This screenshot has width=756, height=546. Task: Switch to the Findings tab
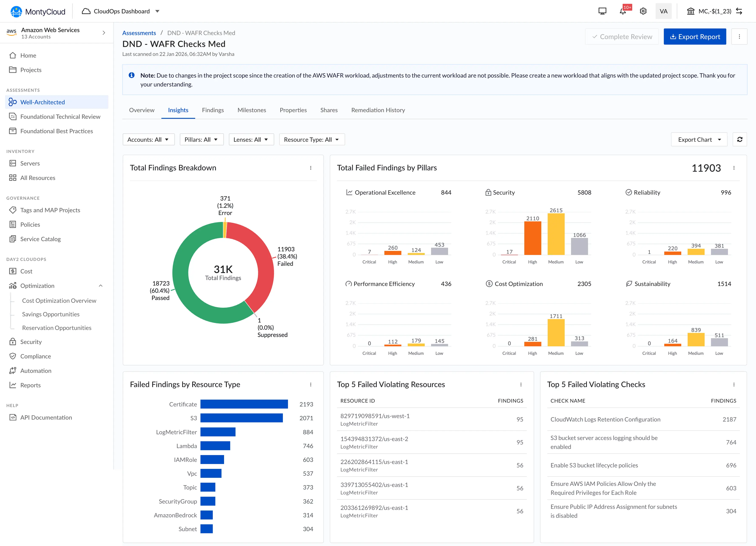point(213,110)
